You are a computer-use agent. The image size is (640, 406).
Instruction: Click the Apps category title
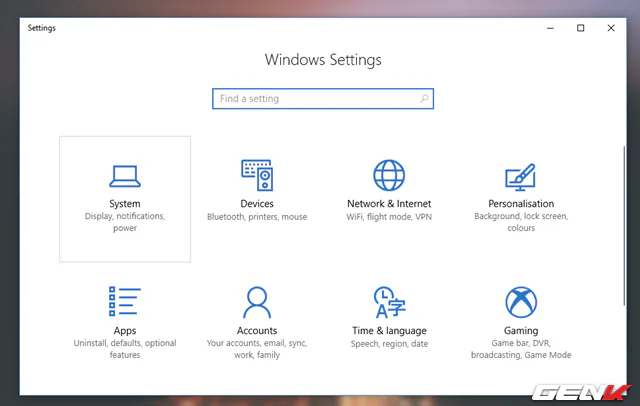tap(125, 331)
